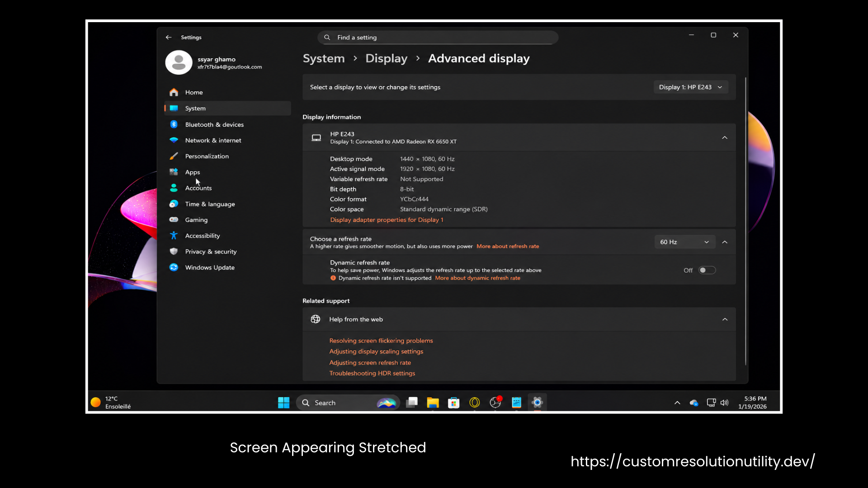The height and width of the screenshot is (488, 868).
Task: Click the 8-bit bit depth value
Action: (407, 189)
